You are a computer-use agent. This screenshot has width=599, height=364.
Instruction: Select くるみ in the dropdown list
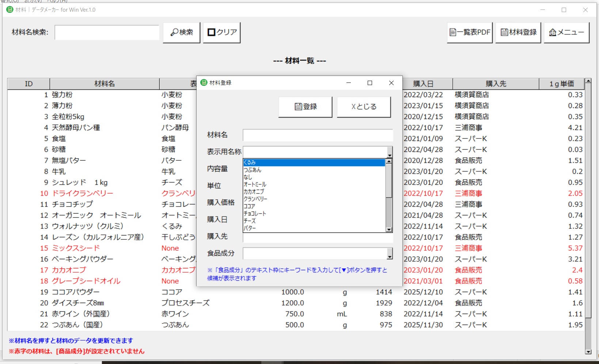314,162
